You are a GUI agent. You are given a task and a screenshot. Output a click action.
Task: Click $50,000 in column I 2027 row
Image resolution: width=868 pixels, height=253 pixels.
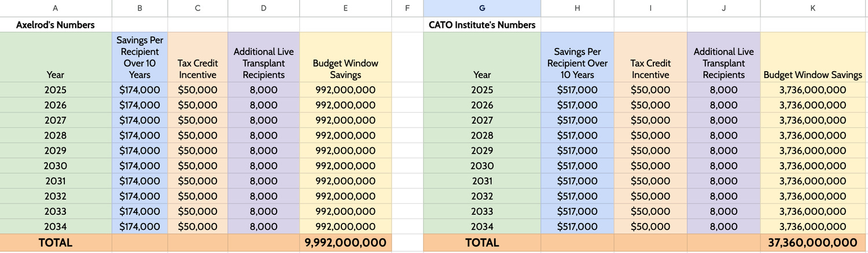point(650,120)
